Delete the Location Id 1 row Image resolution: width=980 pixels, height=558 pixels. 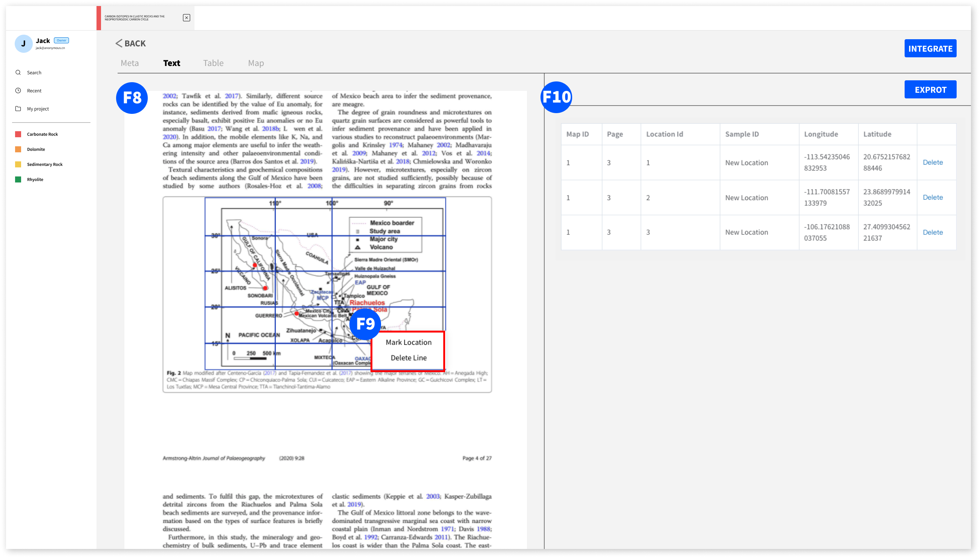coord(932,162)
